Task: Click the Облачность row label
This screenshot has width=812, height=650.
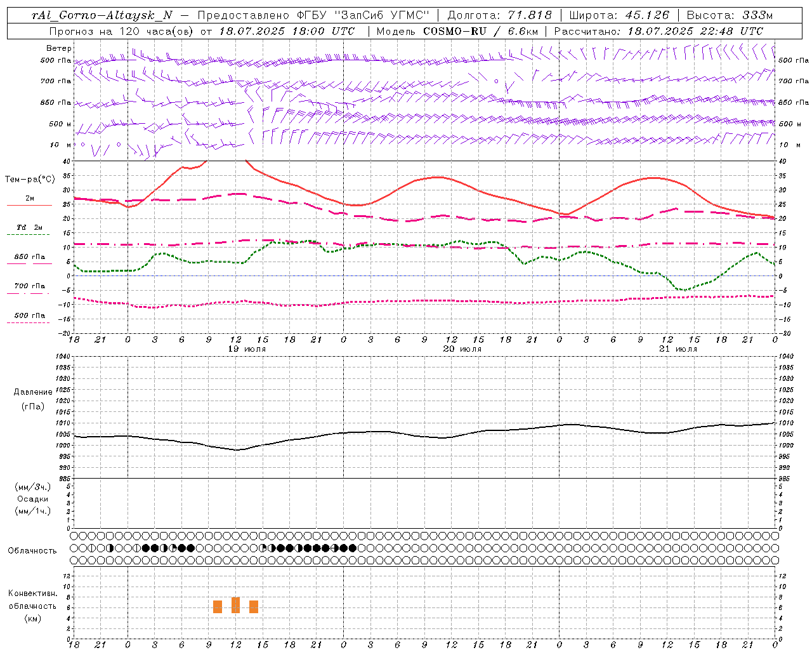Action: coord(32,551)
